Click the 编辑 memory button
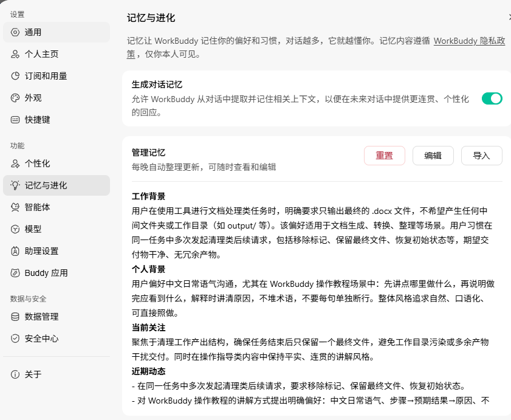511x420 pixels. coord(433,156)
